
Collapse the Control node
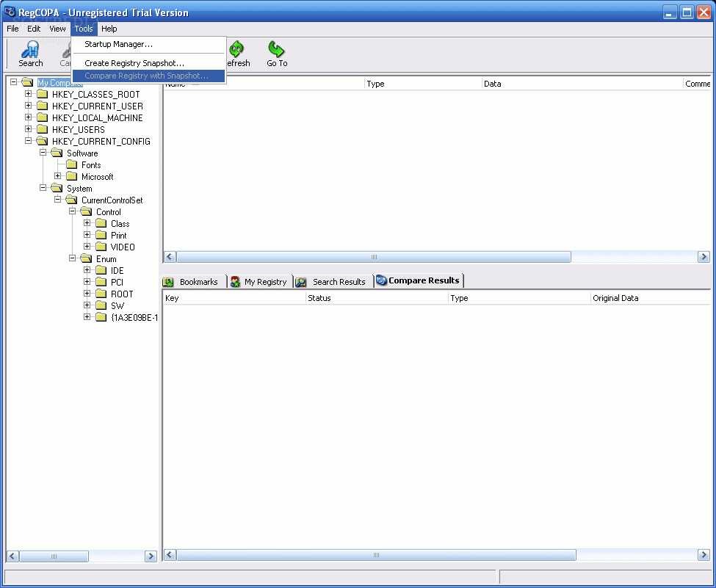pos(72,211)
